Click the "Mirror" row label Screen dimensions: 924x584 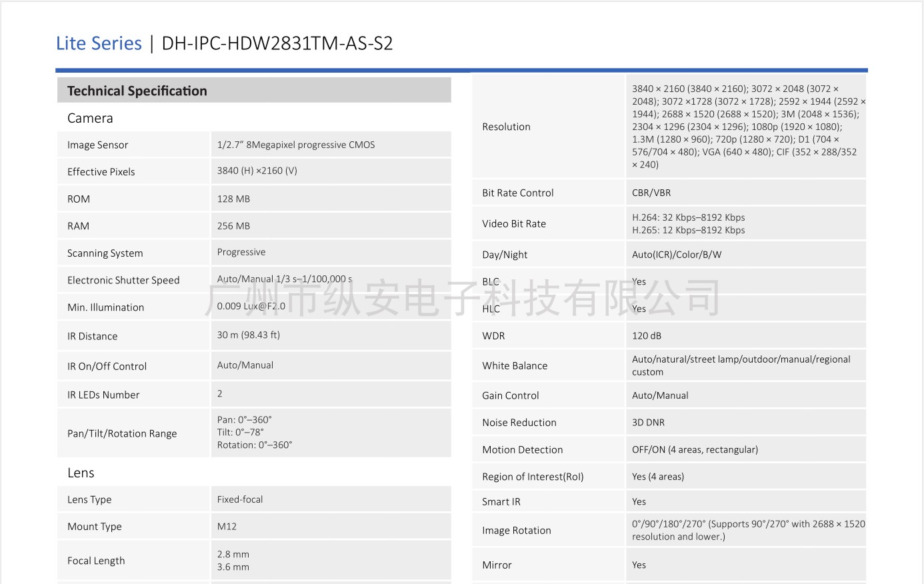click(x=497, y=565)
